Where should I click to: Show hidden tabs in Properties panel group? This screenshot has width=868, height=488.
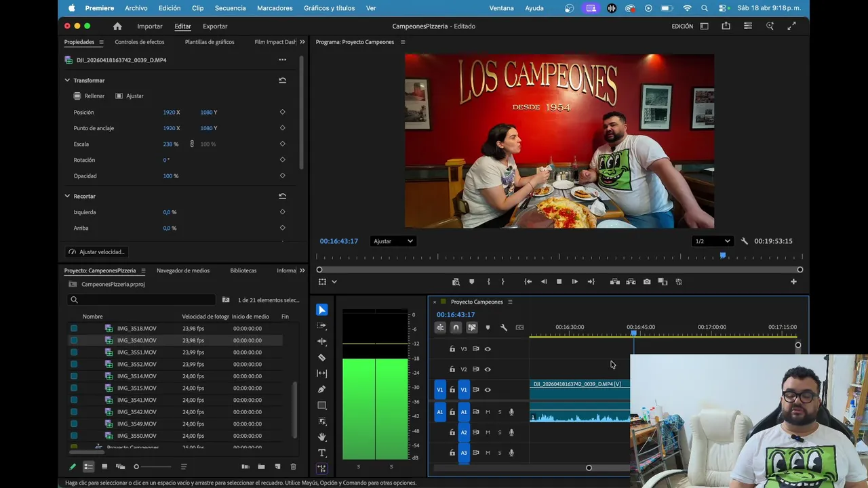click(302, 42)
